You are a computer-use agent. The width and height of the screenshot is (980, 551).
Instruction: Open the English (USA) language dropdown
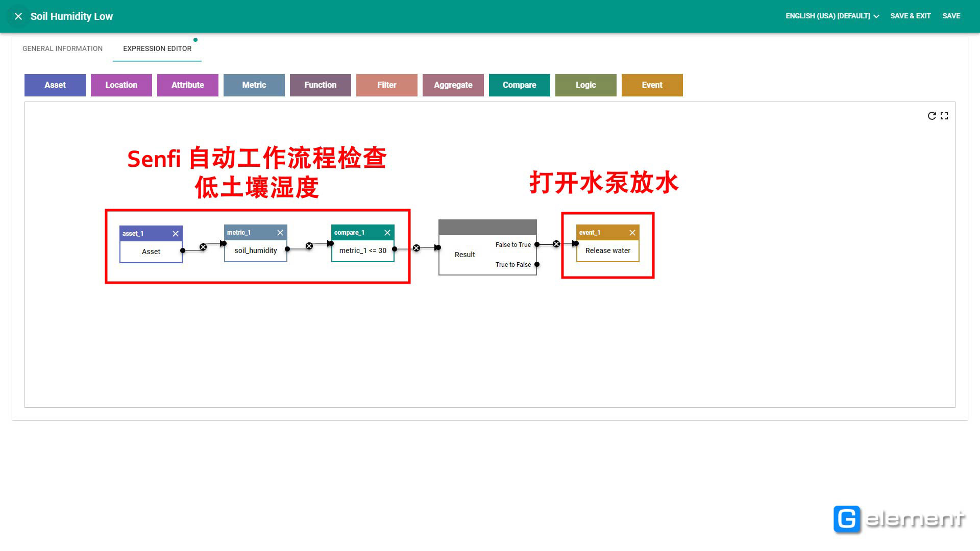point(832,16)
